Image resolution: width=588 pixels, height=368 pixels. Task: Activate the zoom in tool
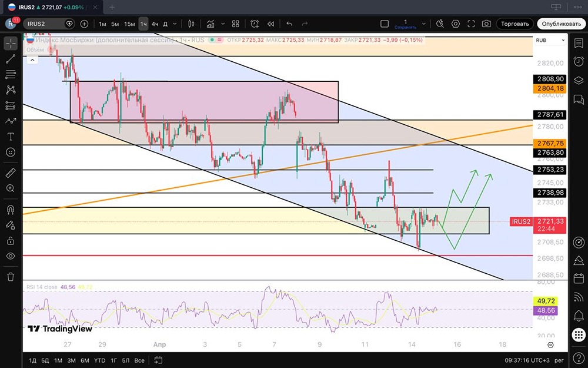11,188
